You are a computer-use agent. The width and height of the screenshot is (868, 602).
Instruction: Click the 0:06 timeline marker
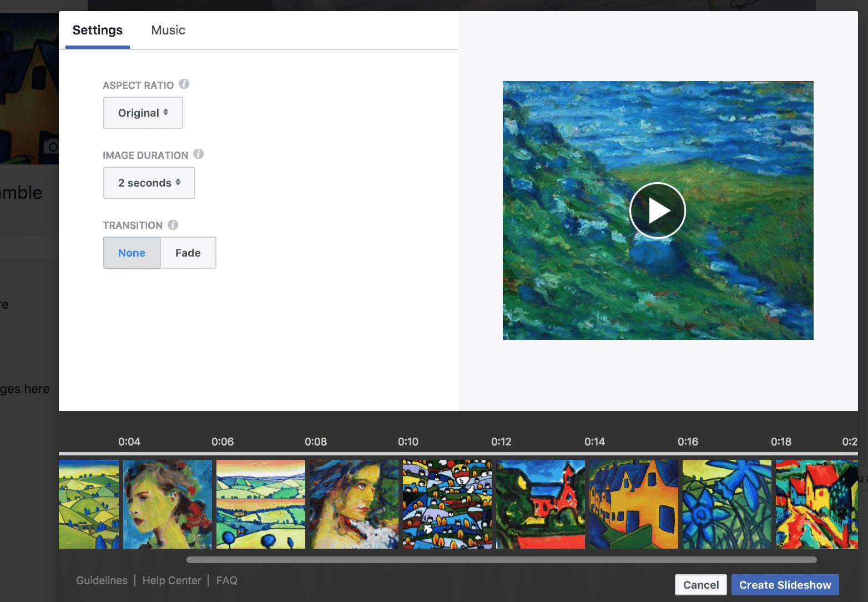(223, 442)
